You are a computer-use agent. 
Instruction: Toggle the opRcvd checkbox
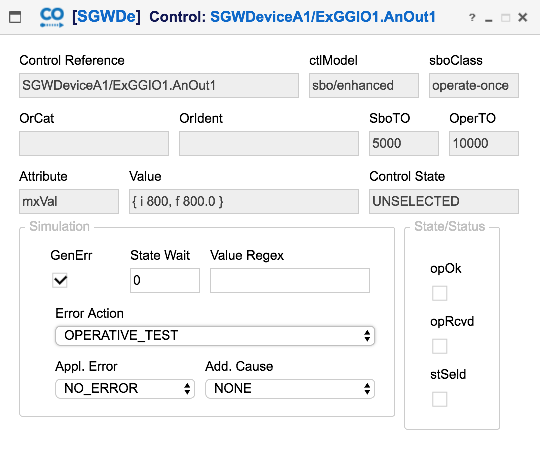click(439, 346)
